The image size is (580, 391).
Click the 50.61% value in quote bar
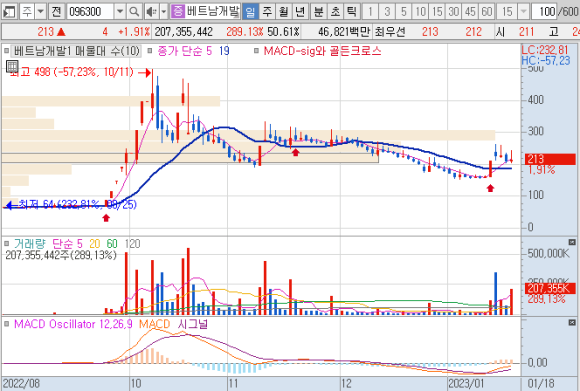coord(283,32)
